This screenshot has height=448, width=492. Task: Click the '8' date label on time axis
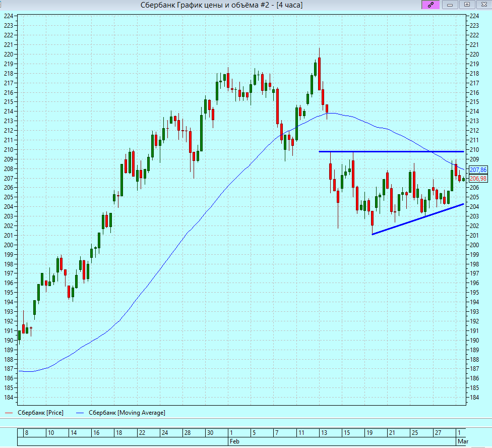tap(27, 433)
